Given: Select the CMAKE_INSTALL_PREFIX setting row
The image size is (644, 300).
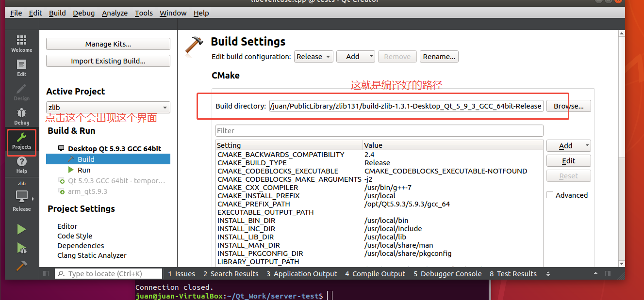Looking at the screenshot, I should coord(380,196).
